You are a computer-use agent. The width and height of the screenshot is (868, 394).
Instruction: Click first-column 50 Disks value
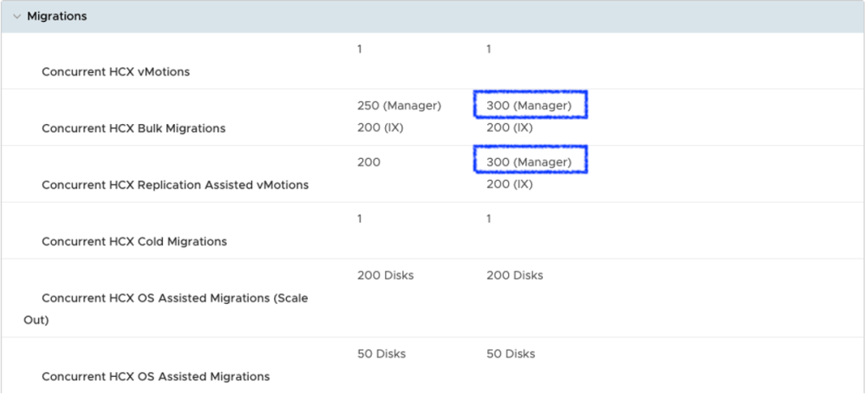click(382, 353)
